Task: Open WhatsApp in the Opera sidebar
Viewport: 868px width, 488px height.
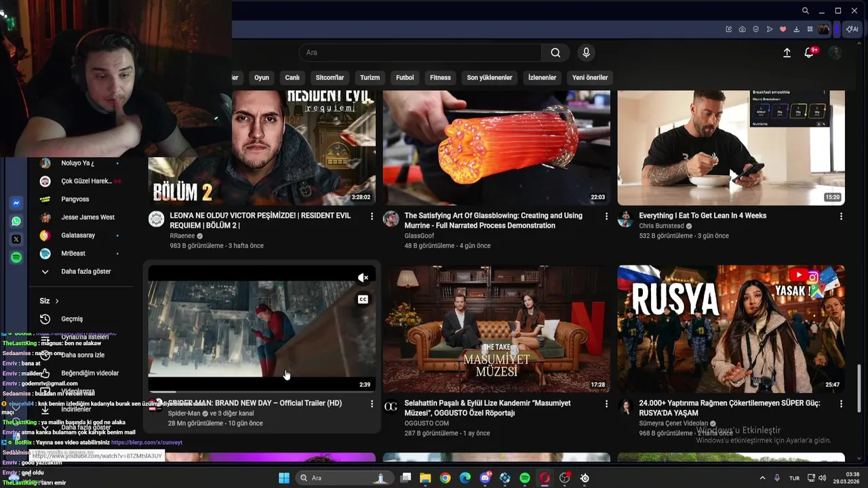Action: pyautogui.click(x=16, y=221)
